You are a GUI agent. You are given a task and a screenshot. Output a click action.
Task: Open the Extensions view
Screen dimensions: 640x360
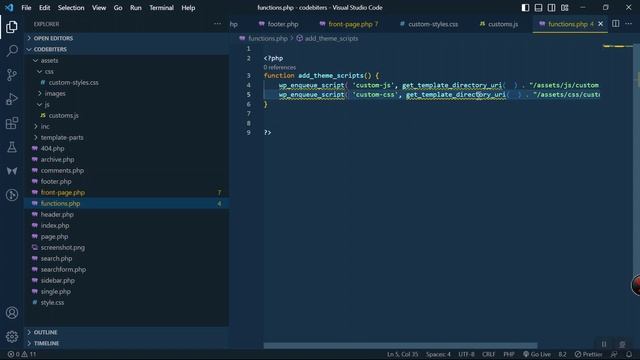pos(12,123)
